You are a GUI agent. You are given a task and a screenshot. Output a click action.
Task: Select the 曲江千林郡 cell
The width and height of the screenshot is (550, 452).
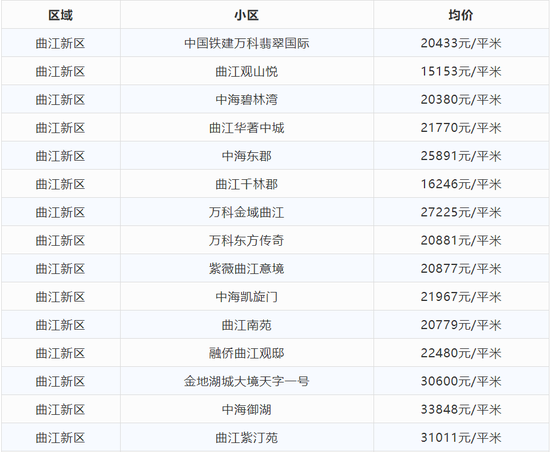pyautogui.click(x=247, y=184)
